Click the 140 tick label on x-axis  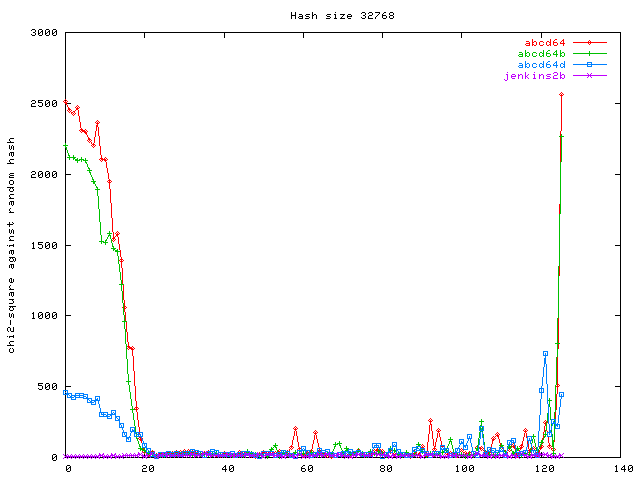(622, 468)
